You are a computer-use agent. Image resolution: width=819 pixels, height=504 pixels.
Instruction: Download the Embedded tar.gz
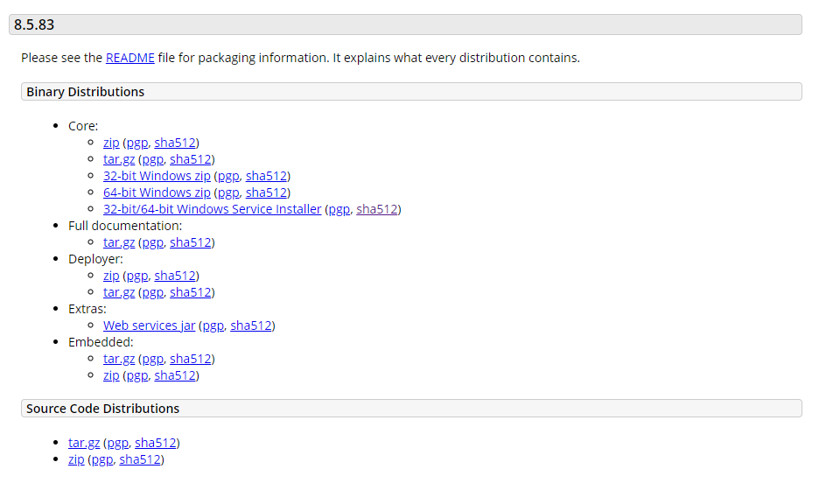pos(119,359)
